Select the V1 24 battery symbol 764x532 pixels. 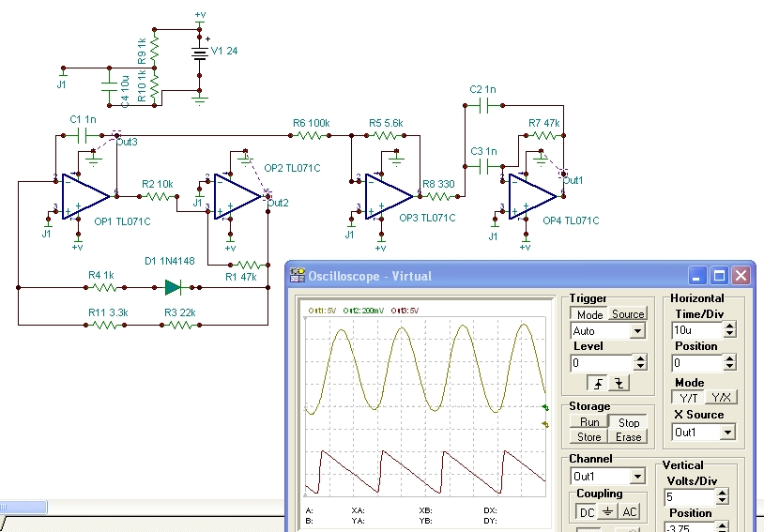[x=199, y=53]
